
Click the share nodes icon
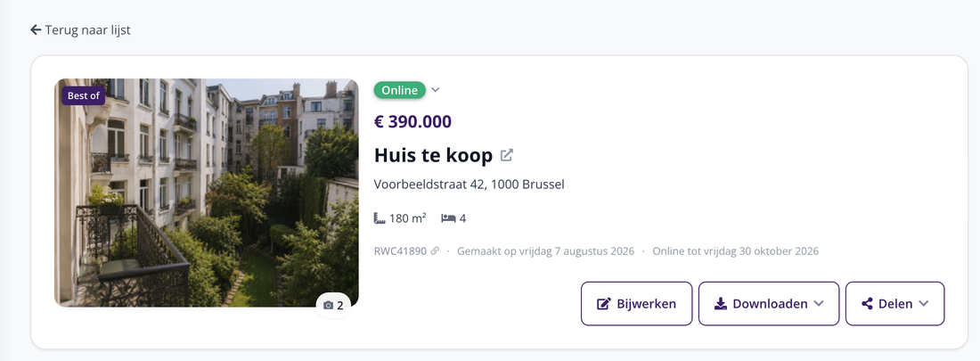point(867,304)
